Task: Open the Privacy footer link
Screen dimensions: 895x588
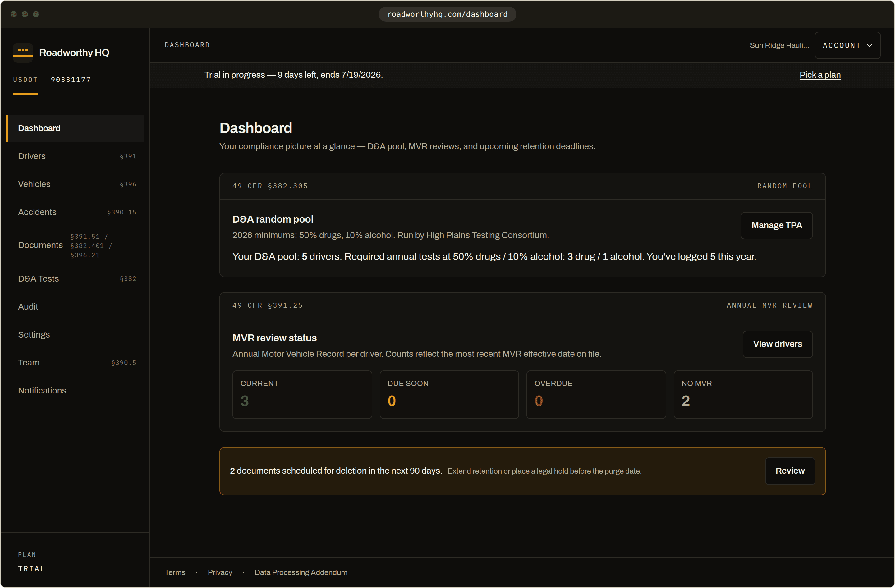Action: [220, 572]
